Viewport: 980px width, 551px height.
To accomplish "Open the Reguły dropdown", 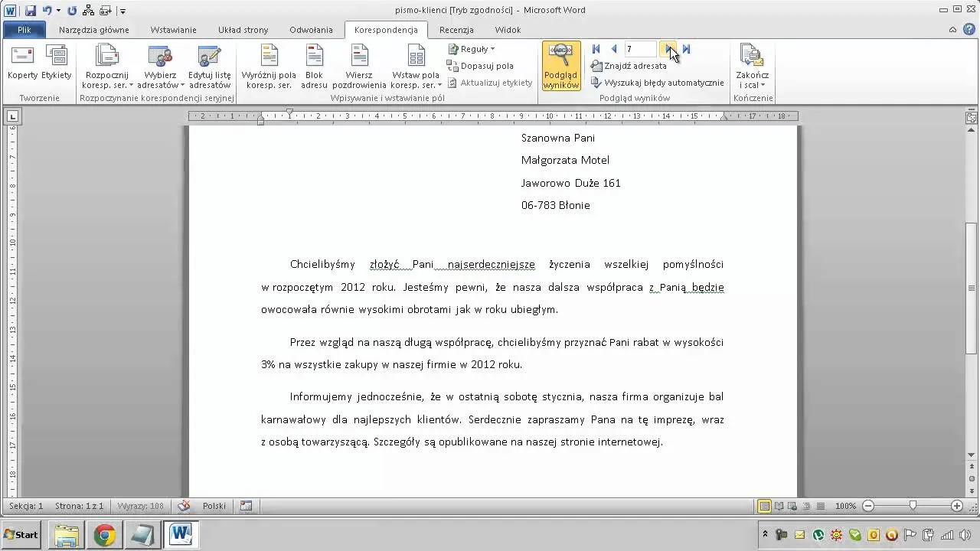I will coord(472,49).
